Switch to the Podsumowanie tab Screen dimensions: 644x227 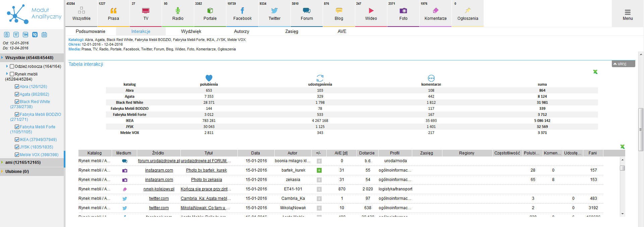[x=91, y=31]
